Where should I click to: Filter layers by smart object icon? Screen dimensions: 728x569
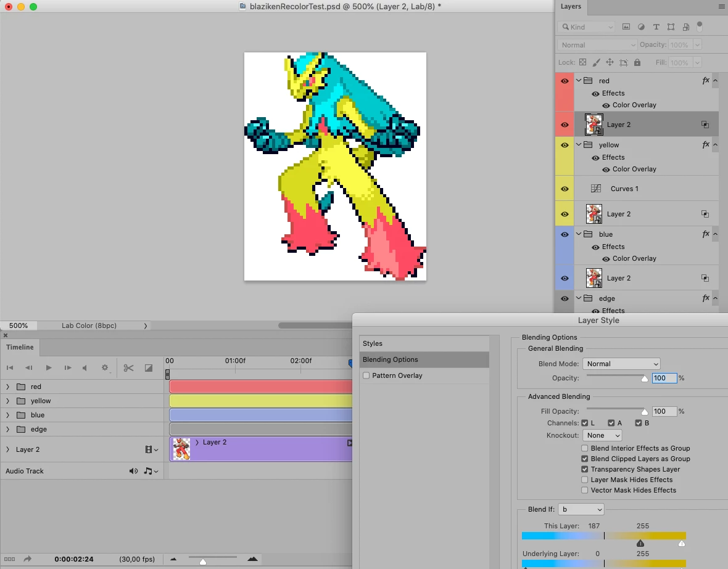pyautogui.click(x=686, y=27)
